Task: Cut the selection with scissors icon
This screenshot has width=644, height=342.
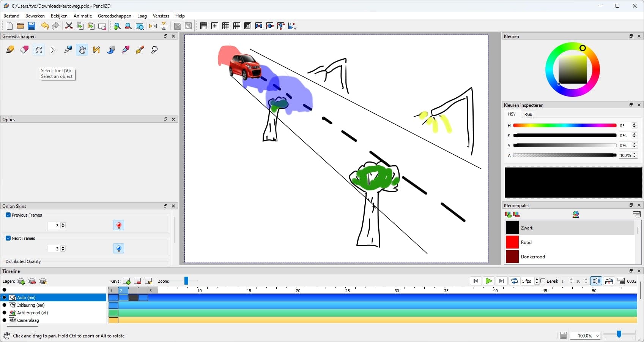Action: click(x=69, y=26)
